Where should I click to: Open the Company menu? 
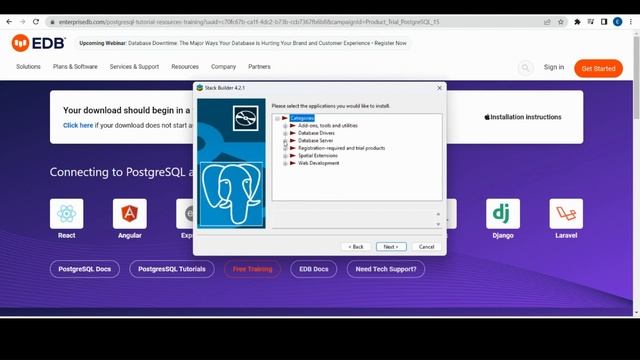pos(223,67)
